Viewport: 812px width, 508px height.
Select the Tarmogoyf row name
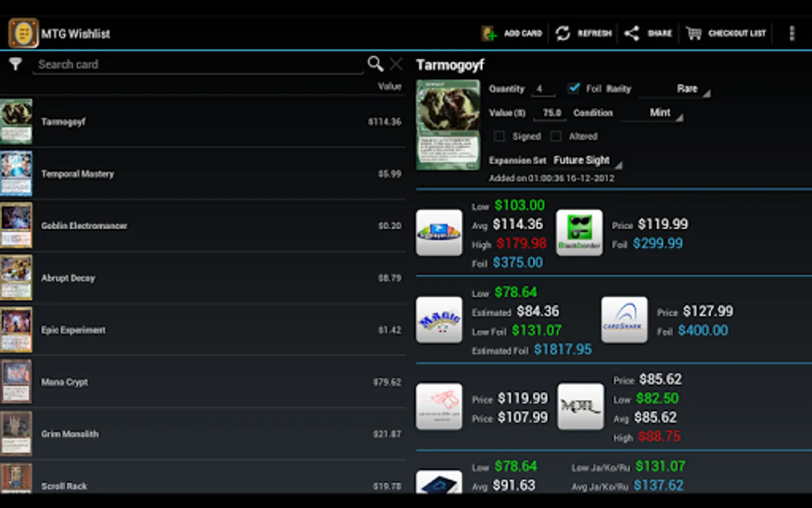point(63,122)
